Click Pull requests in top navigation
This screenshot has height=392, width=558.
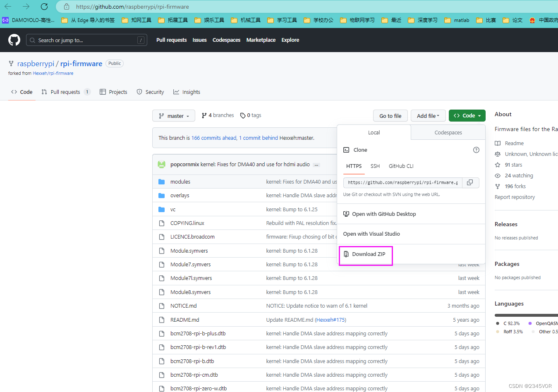(x=171, y=40)
